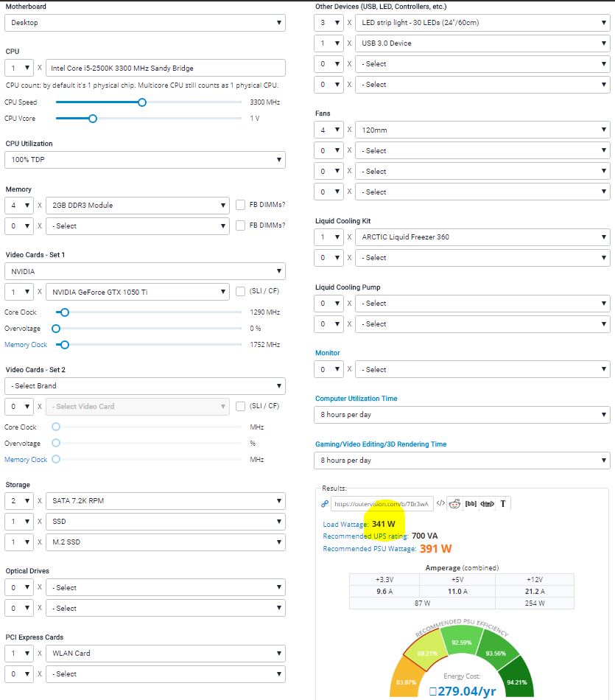Click the link chain icon beside results URL

tap(325, 504)
